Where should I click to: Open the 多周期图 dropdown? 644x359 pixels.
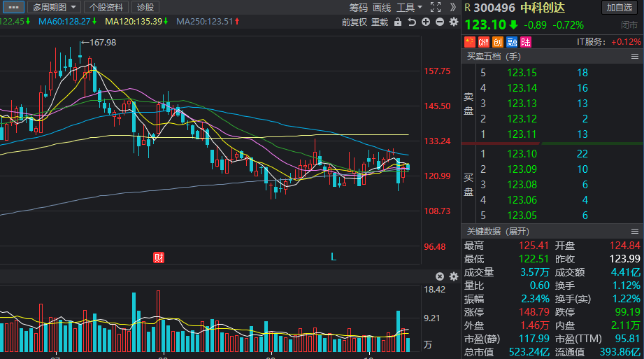(x=54, y=8)
